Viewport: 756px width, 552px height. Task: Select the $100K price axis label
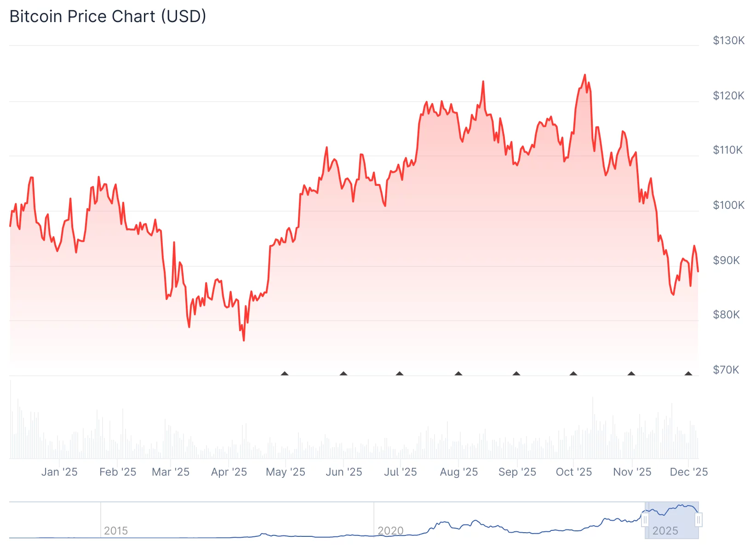click(x=728, y=205)
